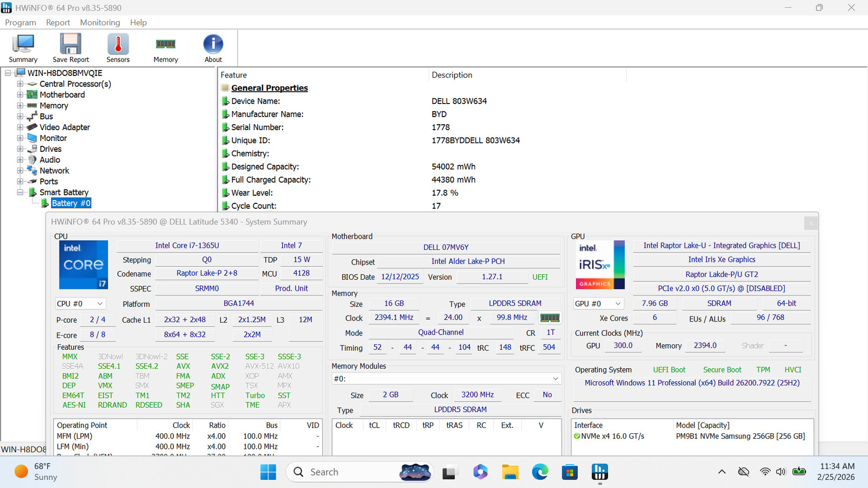Select the Monitor tree item
This screenshot has width=868, height=488.
53,138
